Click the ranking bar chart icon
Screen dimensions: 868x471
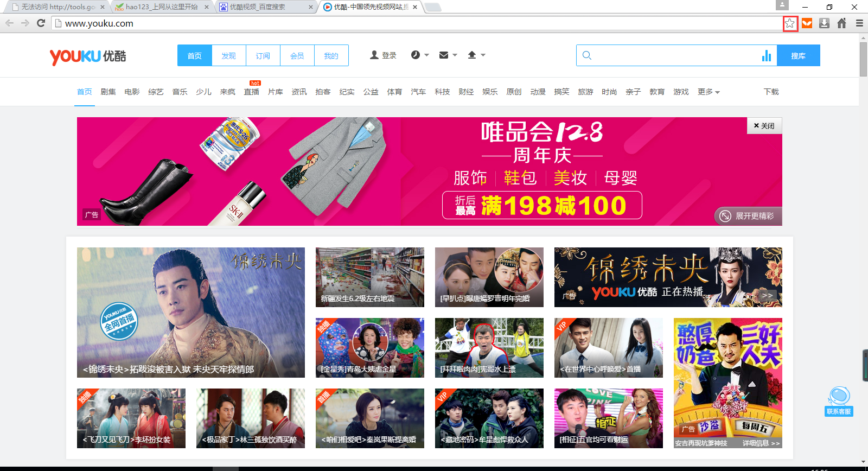pos(767,55)
